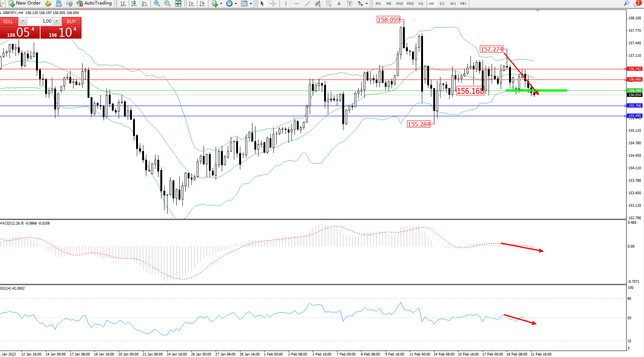Viewport: 644px width, 357px height.
Task: Zoom in on the chart
Action: (x=157, y=3)
